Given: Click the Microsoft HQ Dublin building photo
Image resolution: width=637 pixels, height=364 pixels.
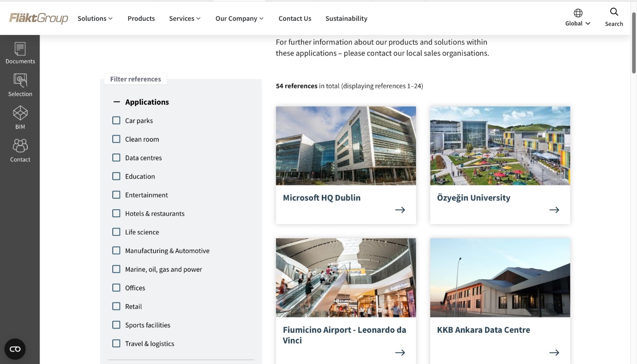Looking at the screenshot, I should 346,146.
